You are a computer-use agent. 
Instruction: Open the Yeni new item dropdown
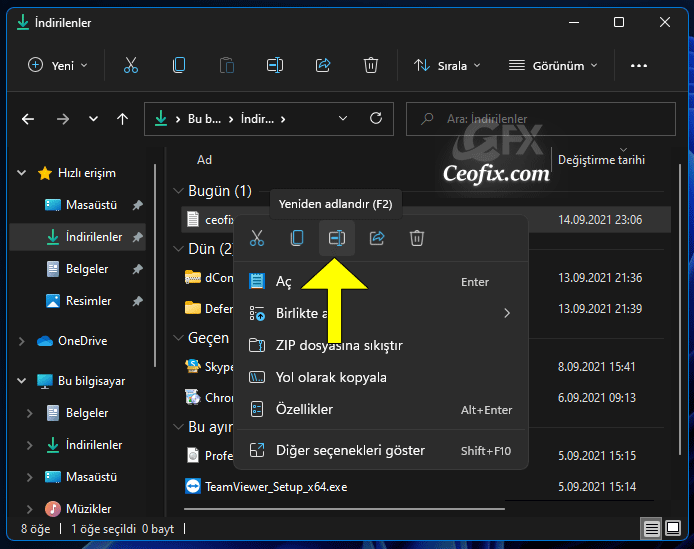58,66
